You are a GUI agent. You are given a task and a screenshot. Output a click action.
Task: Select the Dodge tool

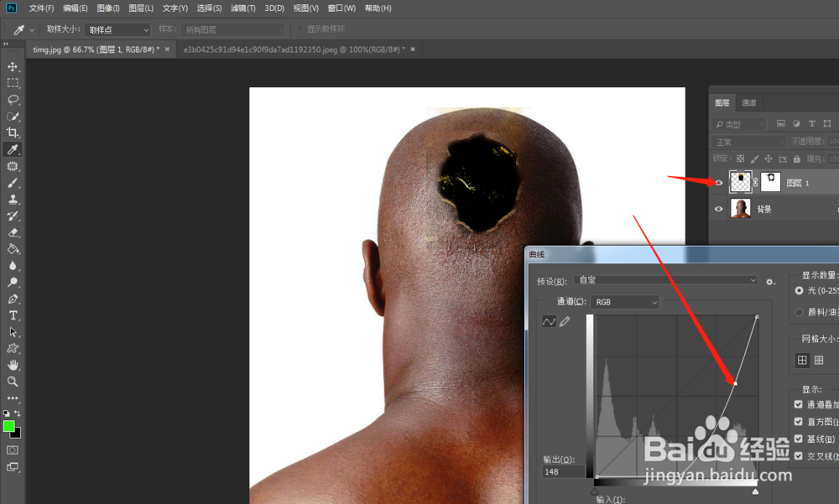[13, 283]
